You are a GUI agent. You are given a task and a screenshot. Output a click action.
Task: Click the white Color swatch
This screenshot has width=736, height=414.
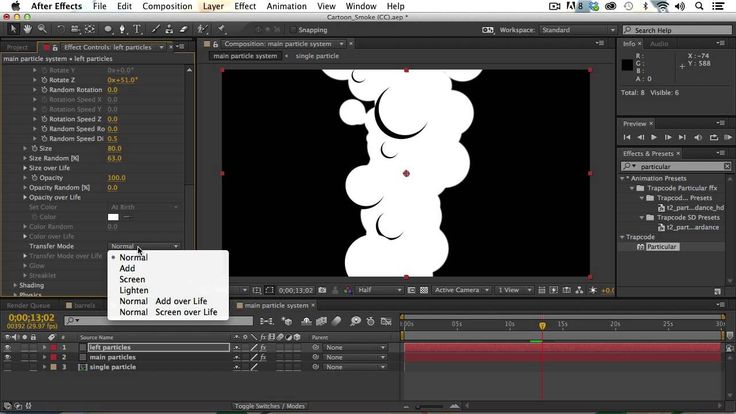point(113,217)
